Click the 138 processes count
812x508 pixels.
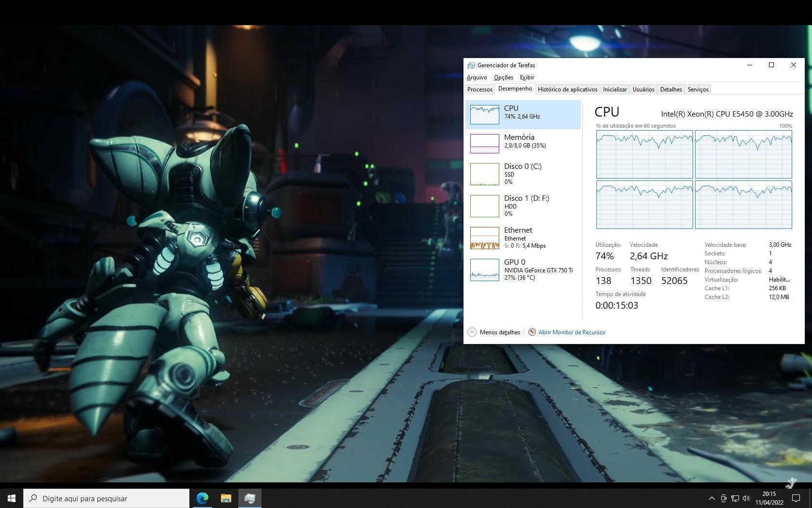603,281
